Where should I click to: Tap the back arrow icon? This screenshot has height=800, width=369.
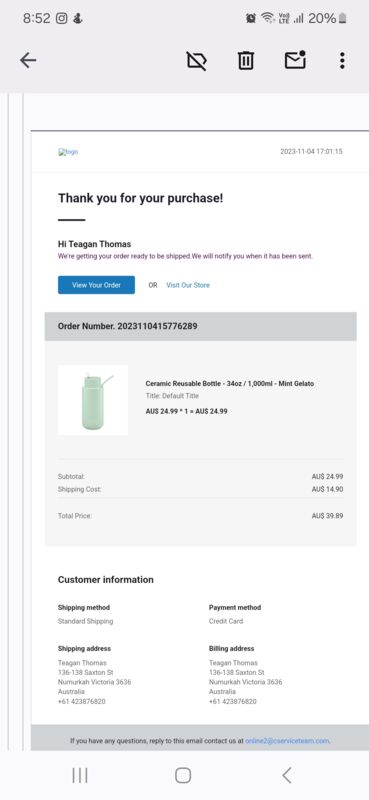coord(28,60)
